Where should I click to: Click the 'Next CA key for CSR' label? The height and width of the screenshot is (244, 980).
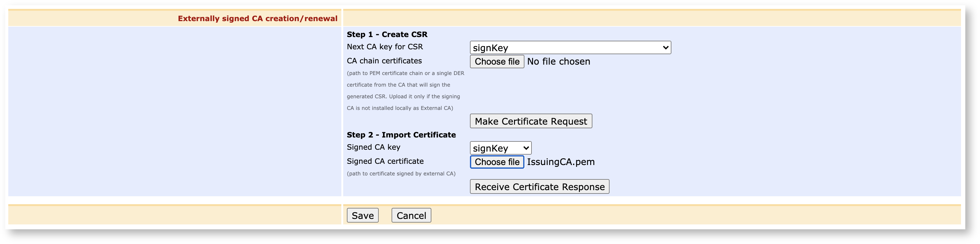coord(384,47)
